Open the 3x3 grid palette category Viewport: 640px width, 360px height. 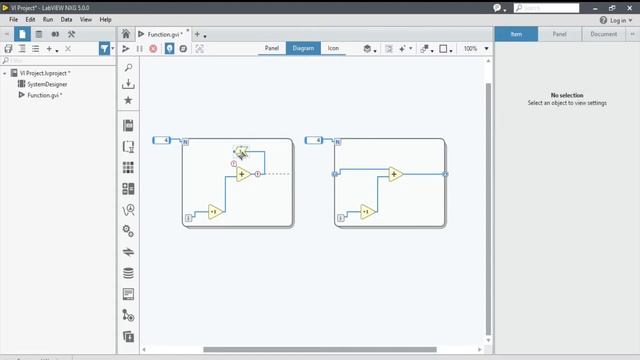128,167
